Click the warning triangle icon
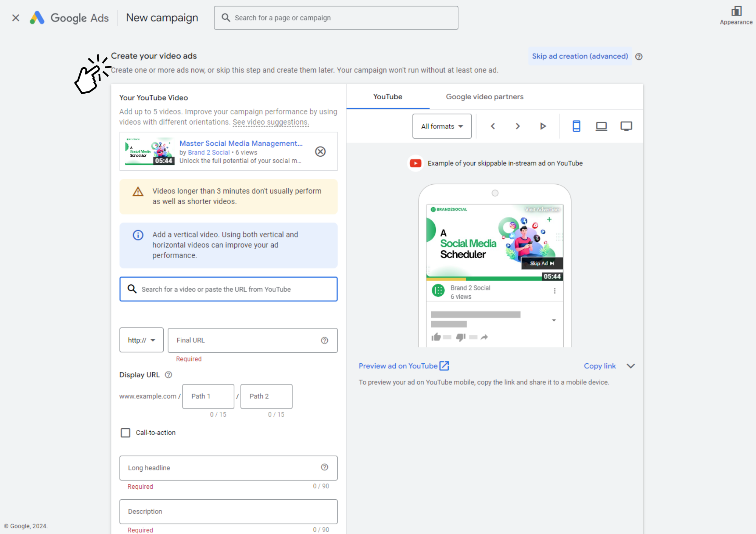The width and height of the screenshot is (756, 534). pos(138,191)
